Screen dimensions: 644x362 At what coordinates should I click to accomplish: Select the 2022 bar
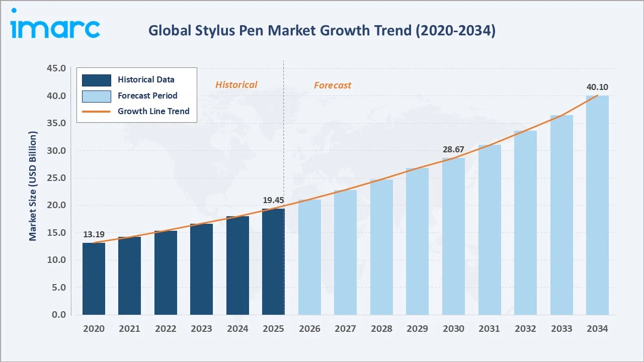point(166,273)
